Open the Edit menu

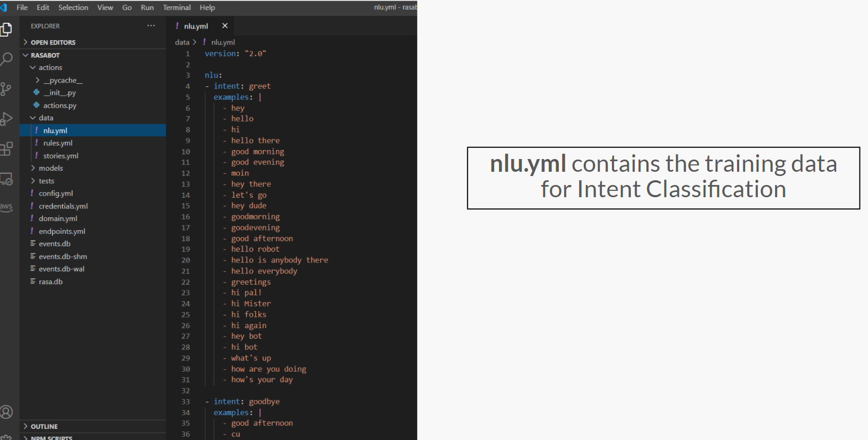point(43,7)
